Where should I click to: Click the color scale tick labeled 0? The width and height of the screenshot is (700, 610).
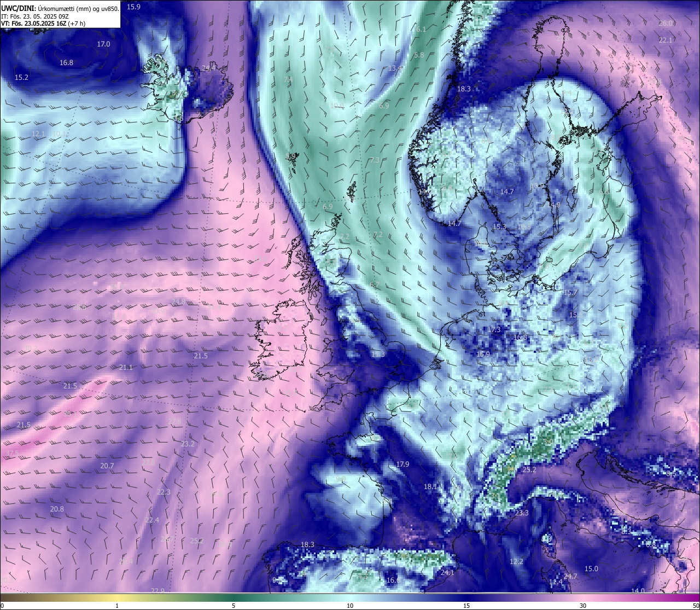click(2, 605)
